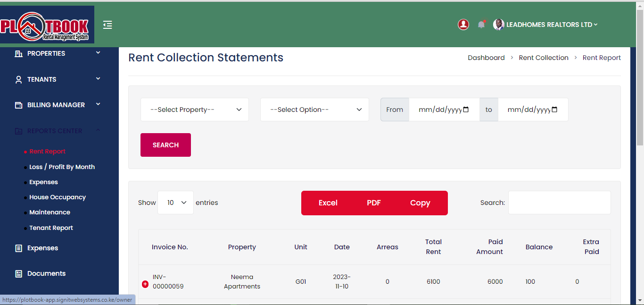Click the Dashboard breadcrumb link
Image resolution: width=644 pixels, height=305 pixels.
(x=486, y=58)
